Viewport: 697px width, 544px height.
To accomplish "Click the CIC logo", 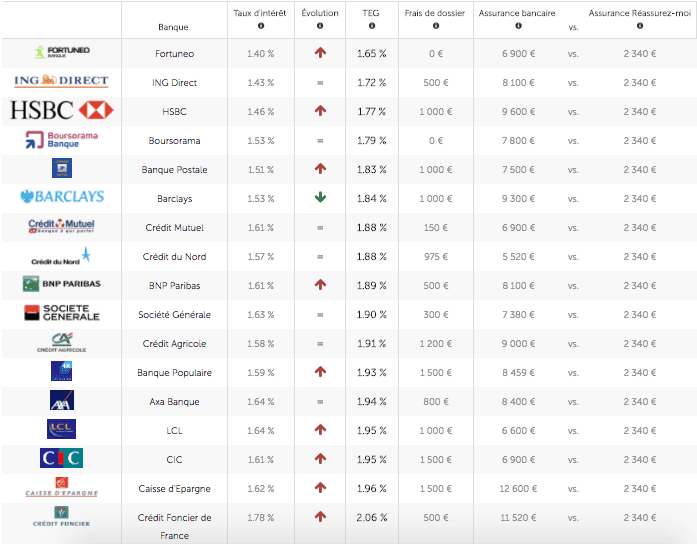I will pyautogui.click(x=62, y=459).
